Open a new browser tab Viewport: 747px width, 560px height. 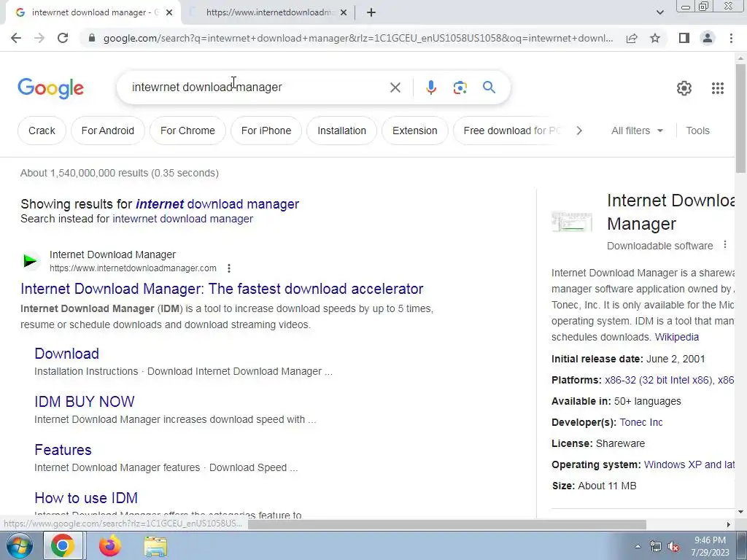point(371,12)
